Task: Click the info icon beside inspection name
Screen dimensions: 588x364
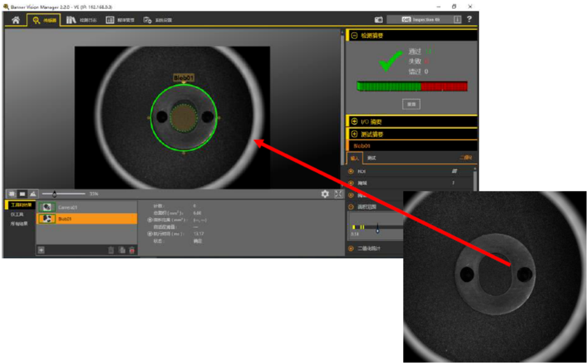Action: [x=457, y=19]
